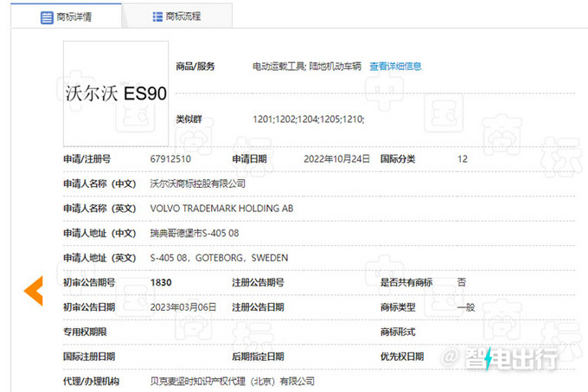Screen dimensions: 588x392
Task: Select the application date 2022年10月24日
Action: pyautogui.click(x=336, y=159)
